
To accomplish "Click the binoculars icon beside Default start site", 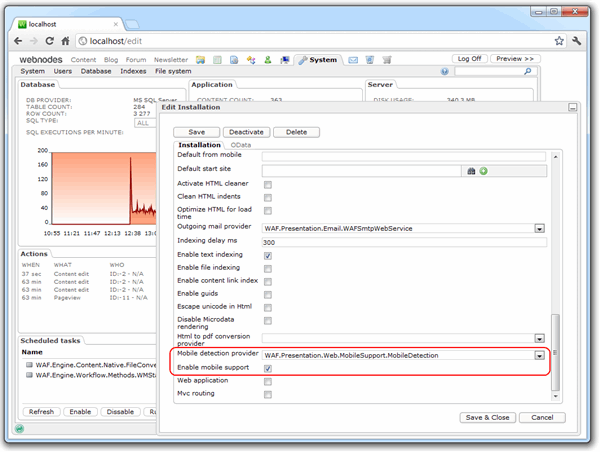I will click(x=470, y=171).
